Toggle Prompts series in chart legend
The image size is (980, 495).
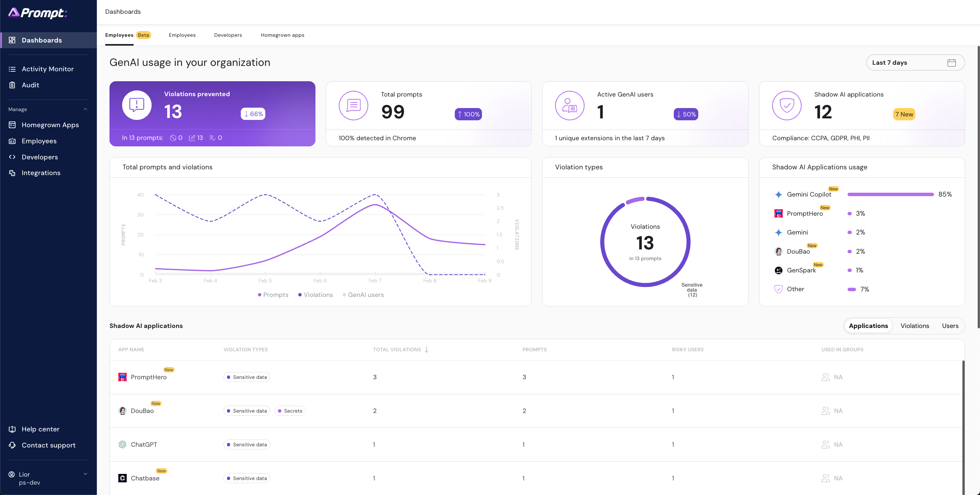[273, 295]
